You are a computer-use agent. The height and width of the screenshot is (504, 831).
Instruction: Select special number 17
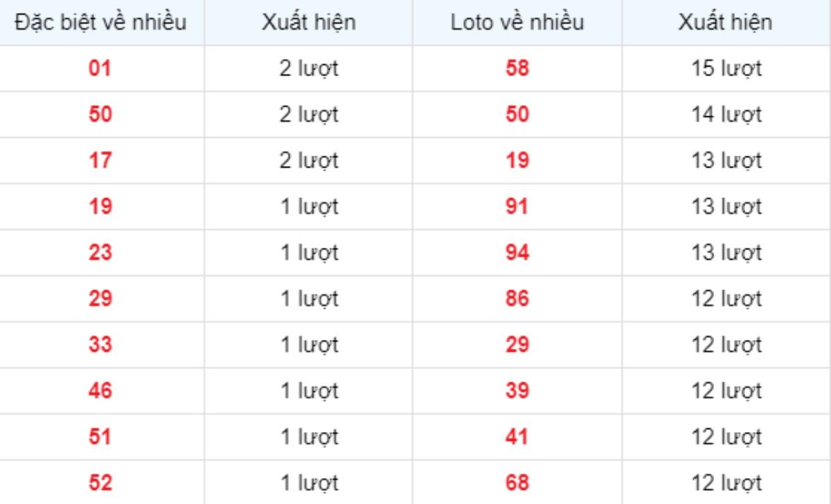pos(100,161)
